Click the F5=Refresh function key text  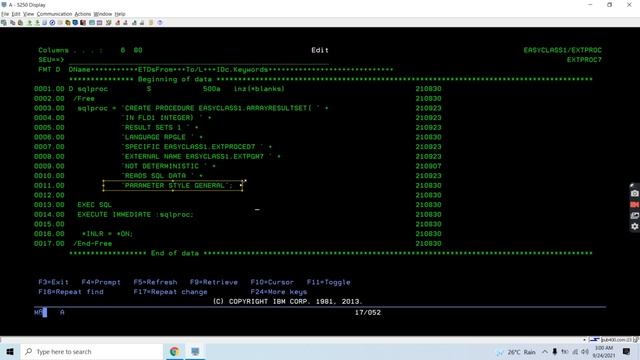pyautogui.click(x=155, y=282)
